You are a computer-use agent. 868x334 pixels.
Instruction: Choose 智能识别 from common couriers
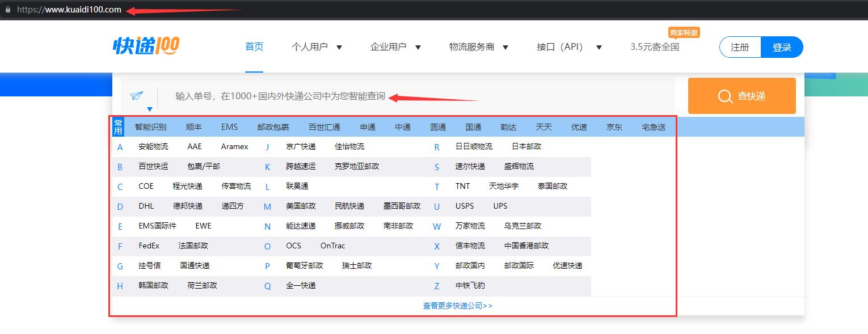[151, 127]
